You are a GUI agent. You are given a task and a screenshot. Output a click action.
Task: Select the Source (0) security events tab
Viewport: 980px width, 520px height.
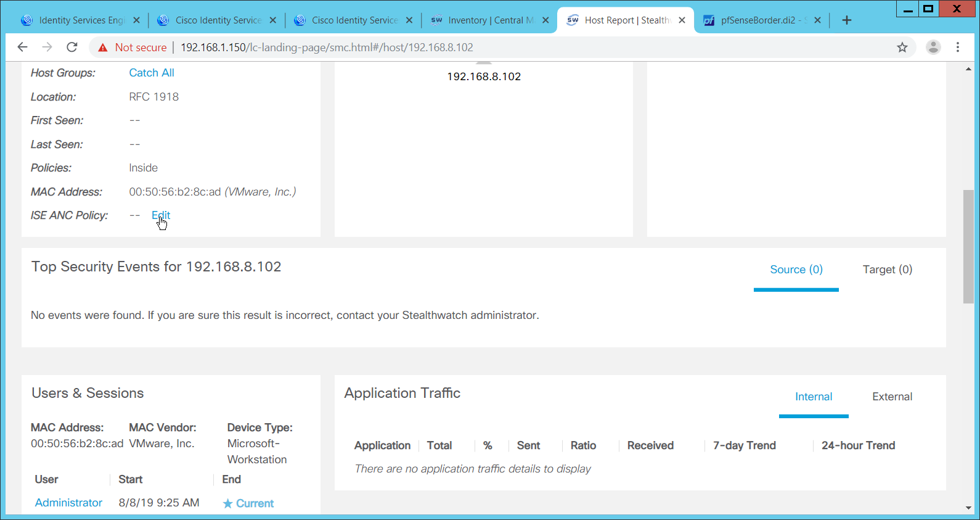[796, 270]
